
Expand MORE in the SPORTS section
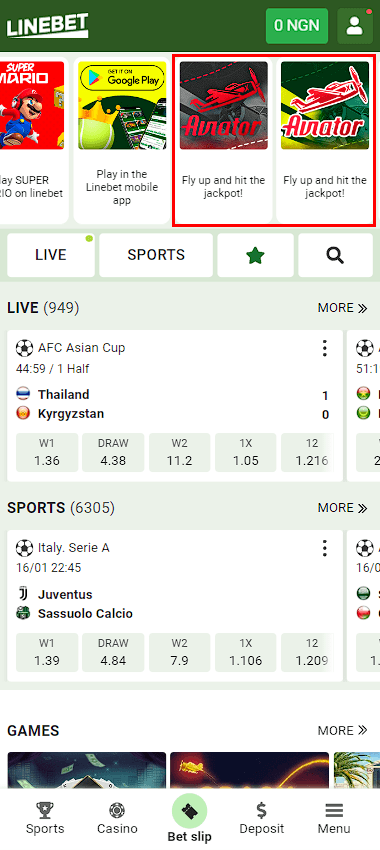[343, 508]
